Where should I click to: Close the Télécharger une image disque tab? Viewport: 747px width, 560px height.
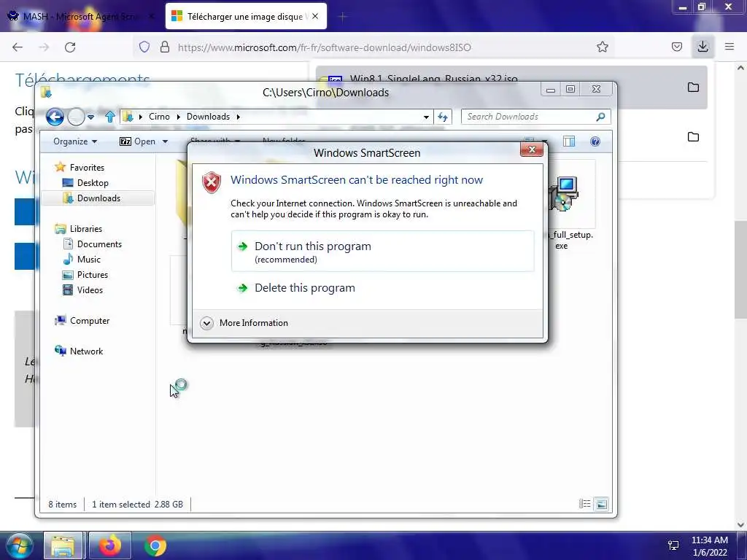[315, 16]
